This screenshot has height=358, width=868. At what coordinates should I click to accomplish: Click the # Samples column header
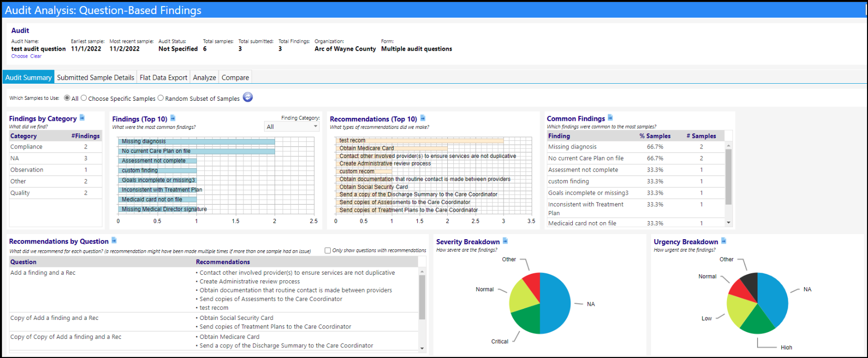(x=701, y=136)
